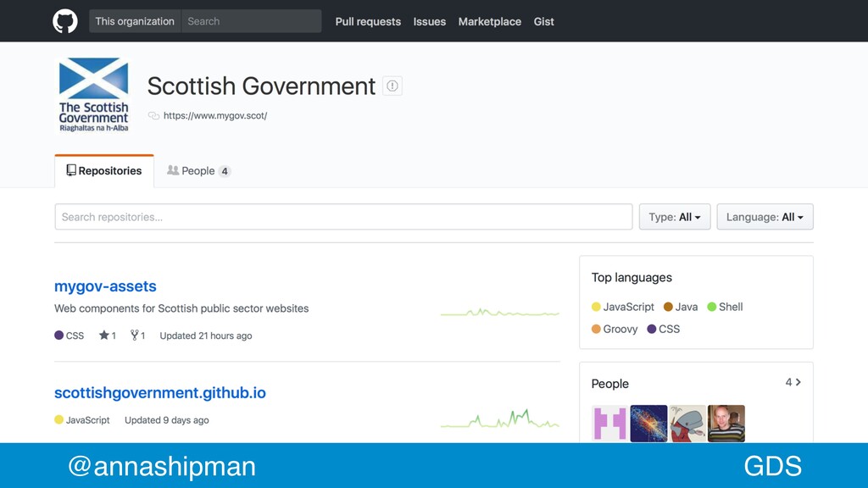Click the "Scottish Government" organization title
868x488 pixels.
pyautogui.click(x=261, y=86)
